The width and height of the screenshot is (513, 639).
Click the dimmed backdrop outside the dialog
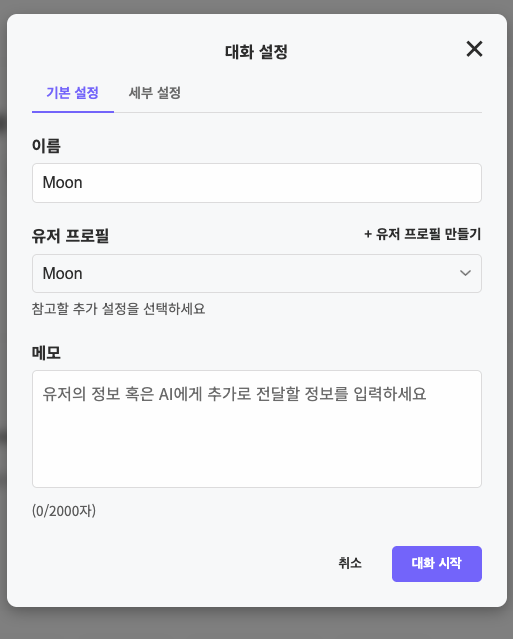coord(257,624)
